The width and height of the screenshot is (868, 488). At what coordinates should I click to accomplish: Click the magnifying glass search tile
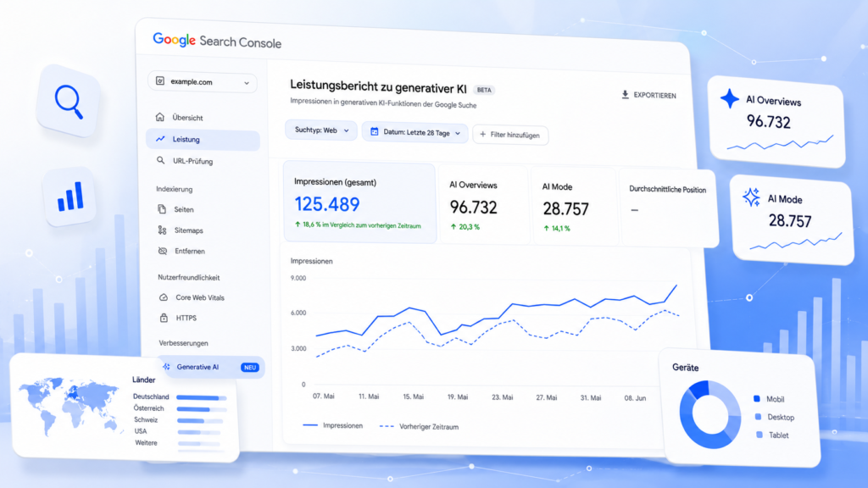(x=69, y=101)
